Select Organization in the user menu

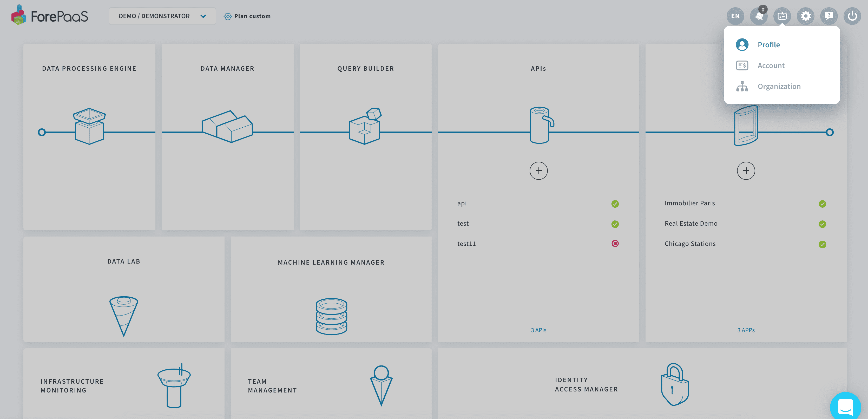[x=779, y=86]
